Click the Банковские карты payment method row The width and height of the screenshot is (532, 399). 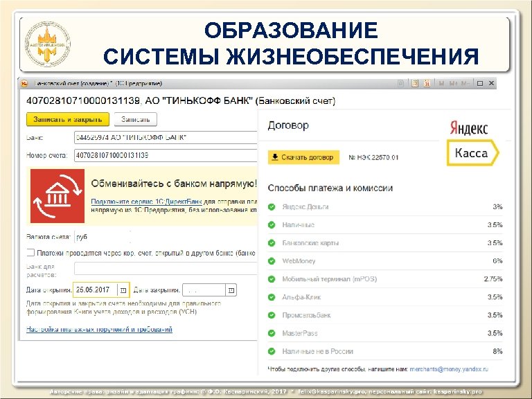click(x=385, y=243)
